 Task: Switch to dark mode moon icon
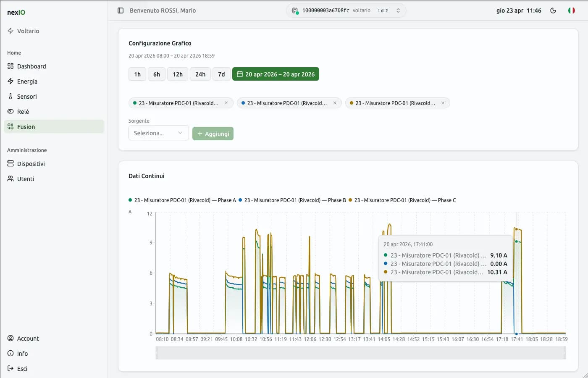click(553, 10)
